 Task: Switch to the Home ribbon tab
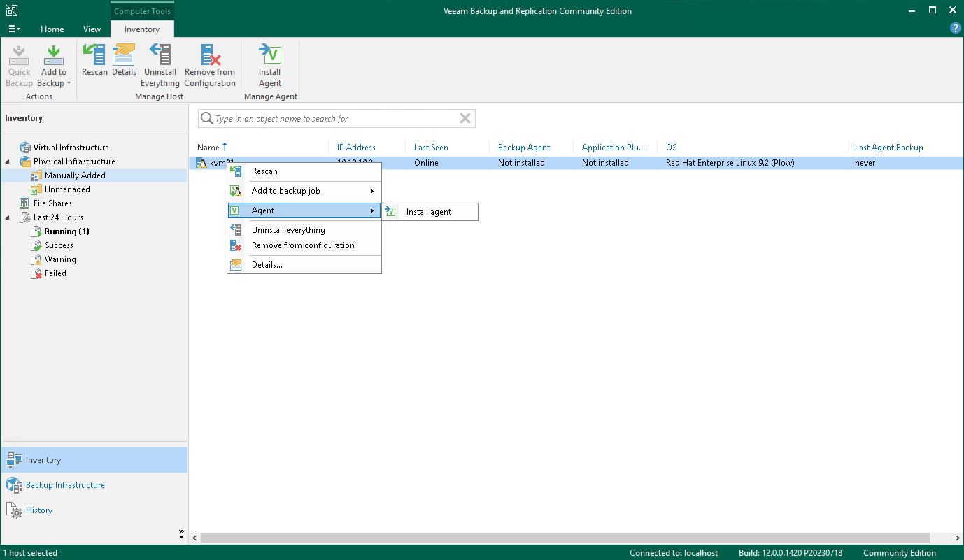click(x=52, y=29)
